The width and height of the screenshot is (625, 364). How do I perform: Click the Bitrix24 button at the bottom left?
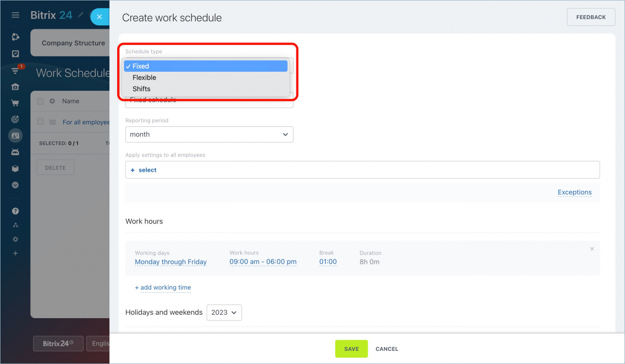click(x=58, y=344)
